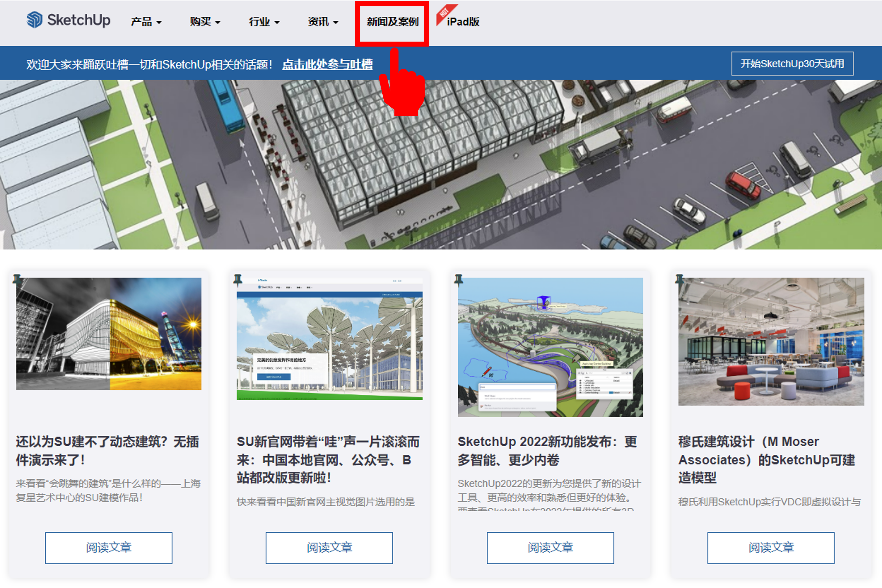Open the iPad版 menu item

click(x=463, y=22)
